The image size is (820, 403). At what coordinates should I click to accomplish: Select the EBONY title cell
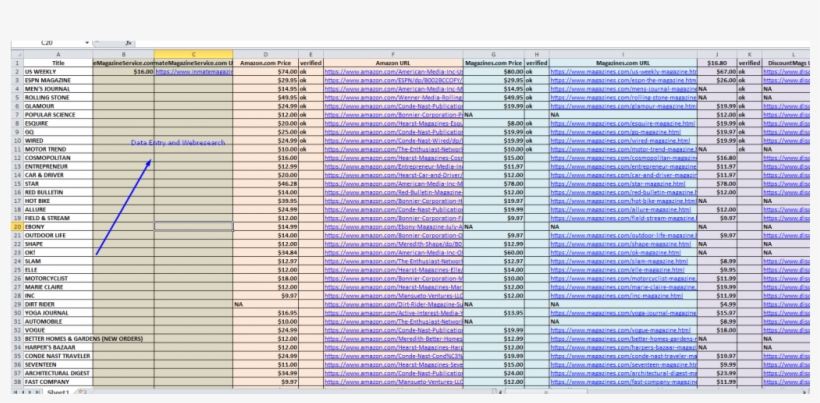click(58, 227)
